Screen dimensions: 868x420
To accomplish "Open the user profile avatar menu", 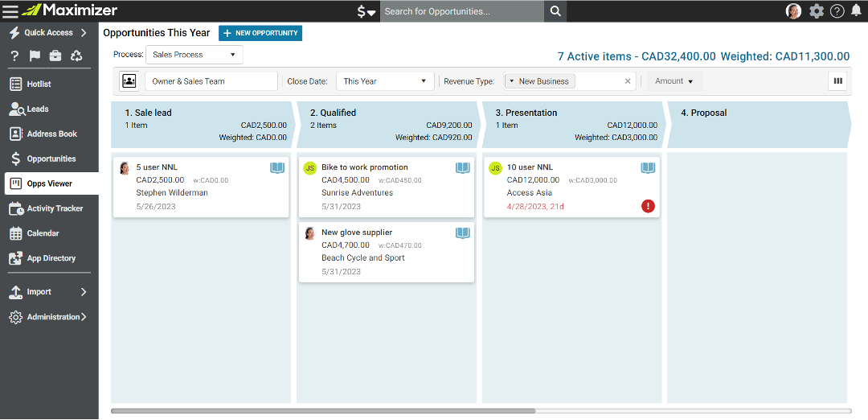I will tap(793, 11).
